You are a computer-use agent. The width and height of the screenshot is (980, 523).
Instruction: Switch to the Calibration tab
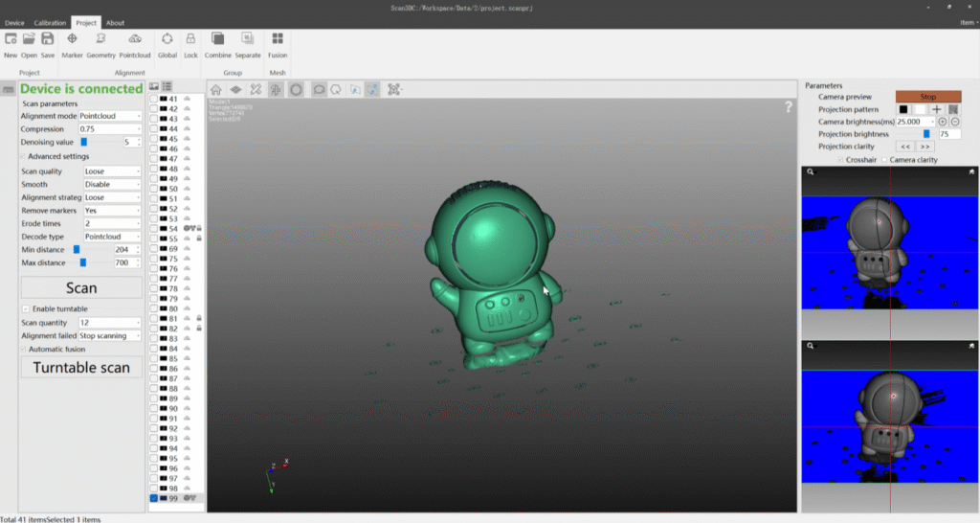(x=50, y=22)
